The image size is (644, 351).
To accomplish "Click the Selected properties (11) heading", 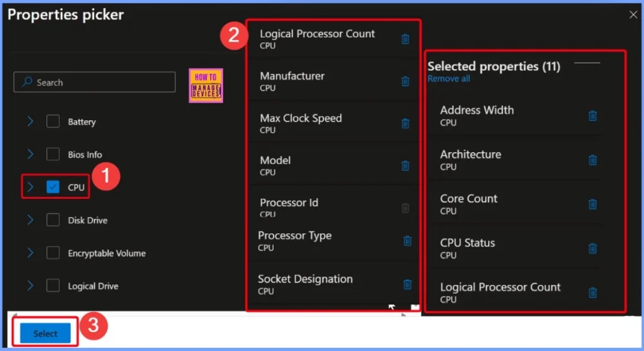I will [x=494, y=66].
